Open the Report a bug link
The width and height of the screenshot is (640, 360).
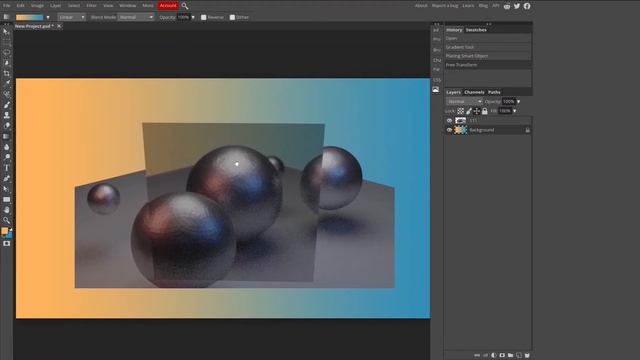click(445, 6)
